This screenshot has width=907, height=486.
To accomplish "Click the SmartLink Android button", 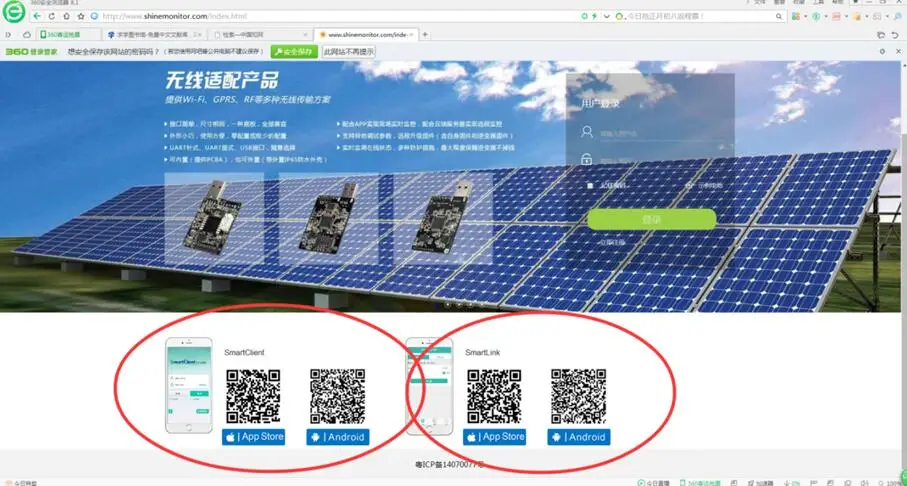I will pyautogui.click(x=579, y=437).
